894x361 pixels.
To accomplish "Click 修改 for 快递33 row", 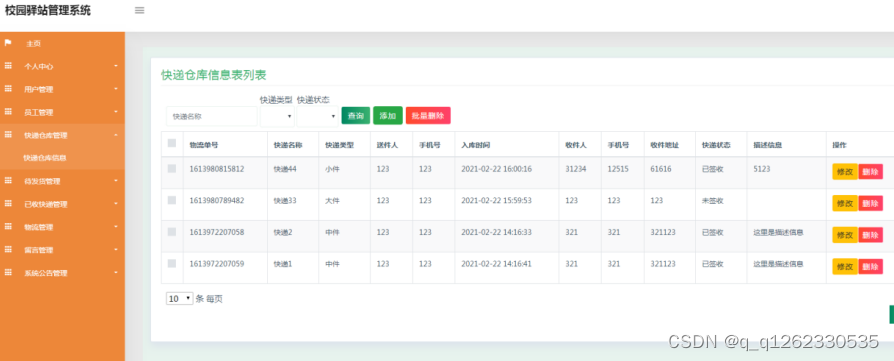I will [x=845, y=203].
